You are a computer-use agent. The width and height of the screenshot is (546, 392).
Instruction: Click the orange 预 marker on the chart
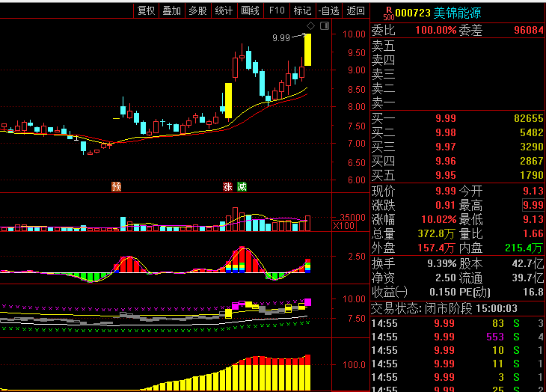[116, 186]
